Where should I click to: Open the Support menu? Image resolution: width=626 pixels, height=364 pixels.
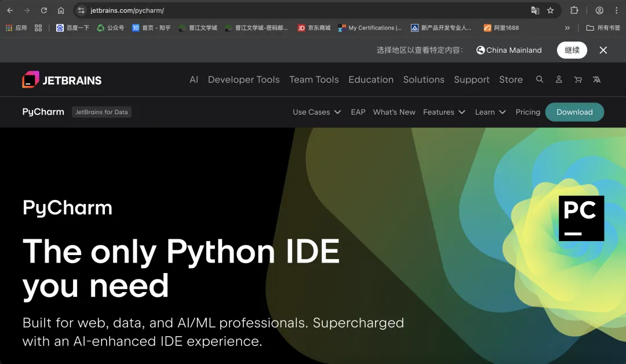point(471,79)
